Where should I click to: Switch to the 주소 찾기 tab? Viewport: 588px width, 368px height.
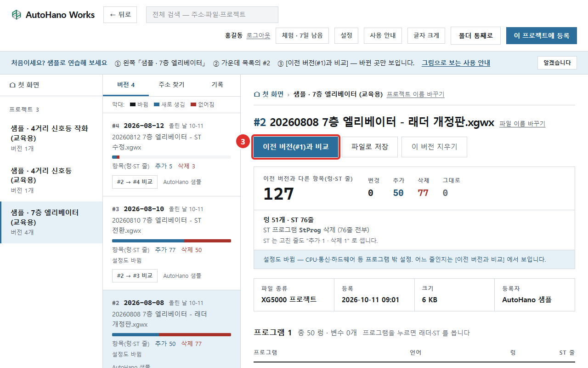pyautogui.click(x=171, y=85)
